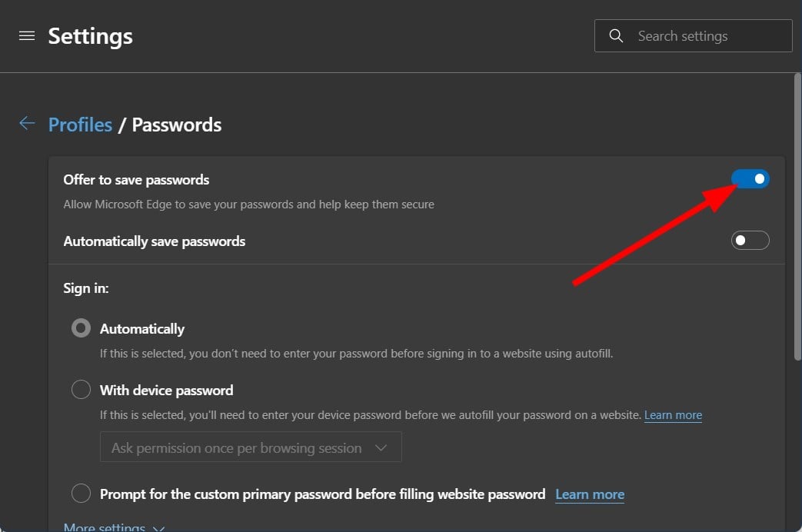Open the Ask permission once per session dropdown
Screen dimensions: 802x532
251,447
